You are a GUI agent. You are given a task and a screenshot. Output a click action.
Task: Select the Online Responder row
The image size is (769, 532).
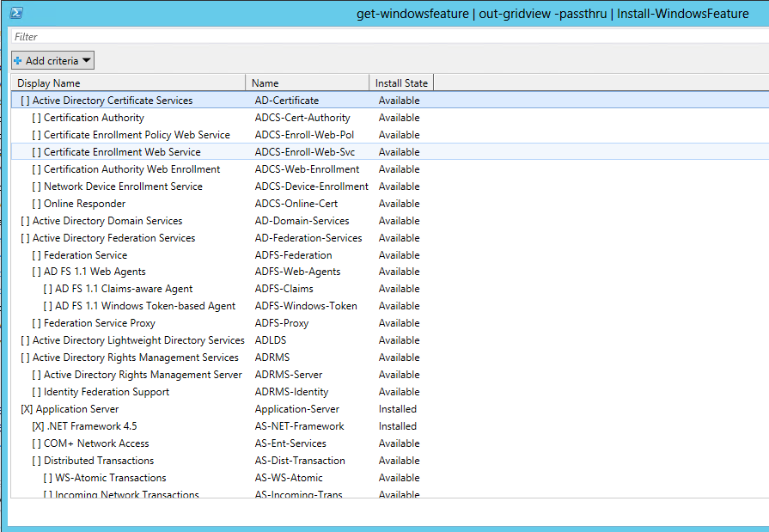tap(84, 204)
